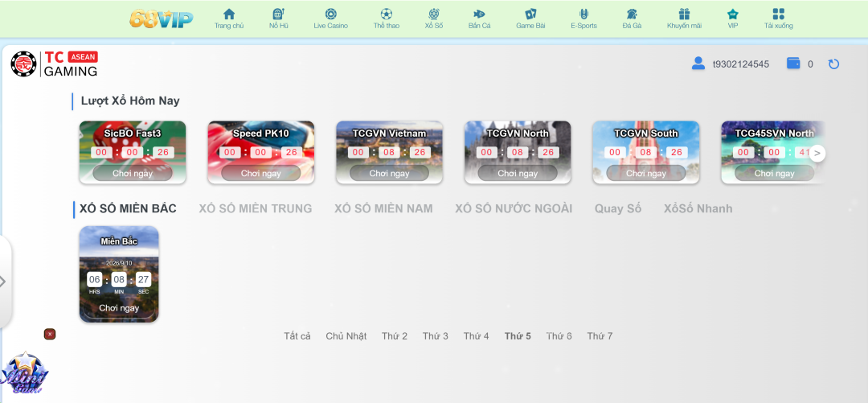Open the Đá Gà rooster icon
The width and height of the screenshot is (868, 403).
pos(632,14)
